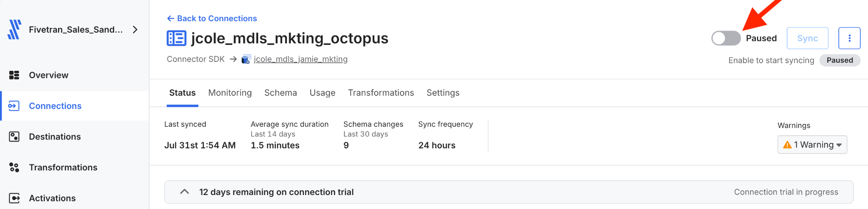868x209 pixels.
Task: Go Back to Connections link
Action: coord(212,18)
